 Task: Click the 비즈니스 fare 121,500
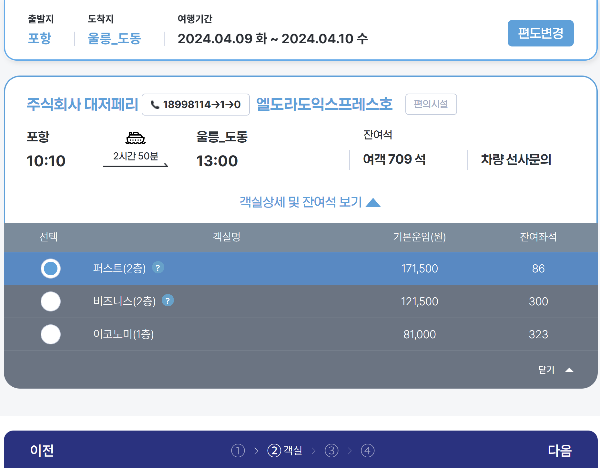pyautogui.click(x=419, y=302)
